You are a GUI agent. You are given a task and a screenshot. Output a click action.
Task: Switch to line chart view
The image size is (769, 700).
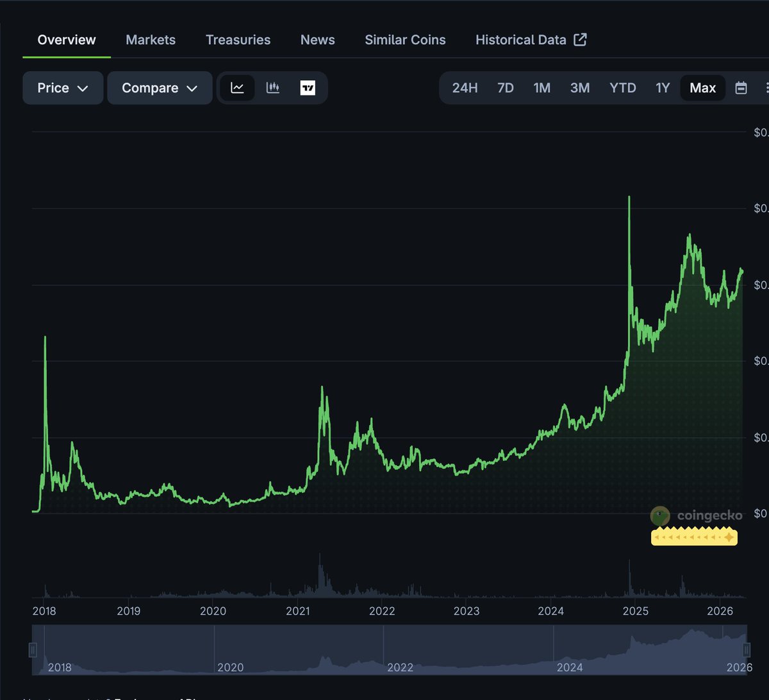(x=237, y=88)
